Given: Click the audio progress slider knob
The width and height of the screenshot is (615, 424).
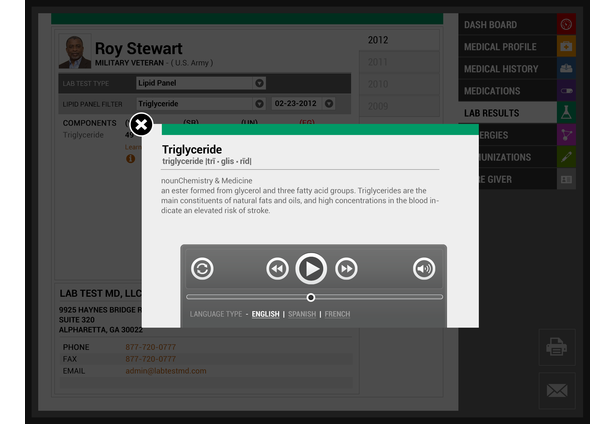Looking at the screenshot, I should click(x=311, y=297).
